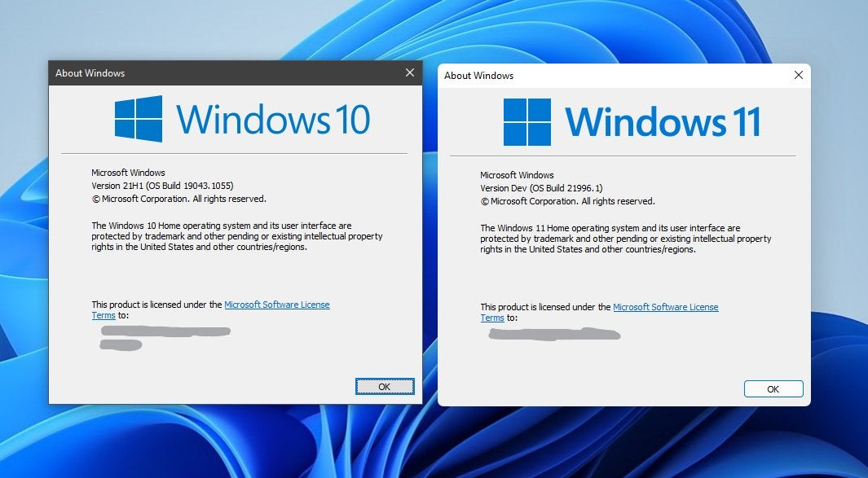868x478 pixels.
Task: Click copyright line in Windows 11 dialog
Action: [567, 201]
